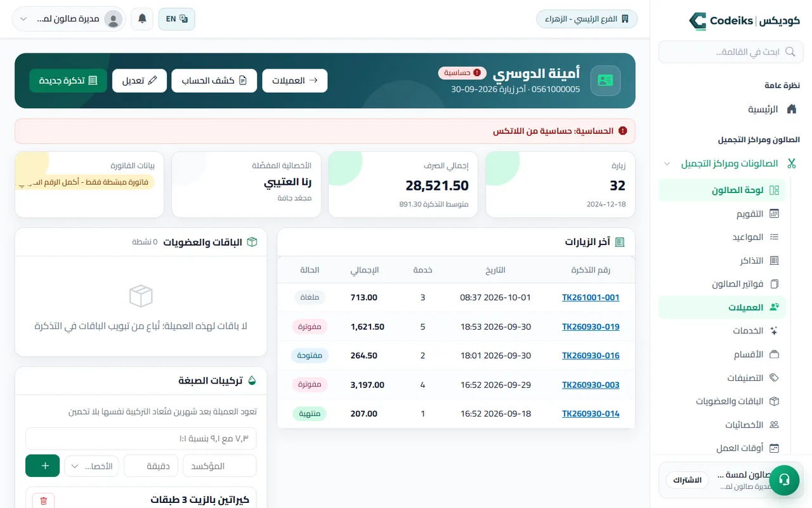Image resolution: width=812 pixels, height=508 pixels.
Task: Click the calendar icon next to أوقات العمل
Action: 774,448
